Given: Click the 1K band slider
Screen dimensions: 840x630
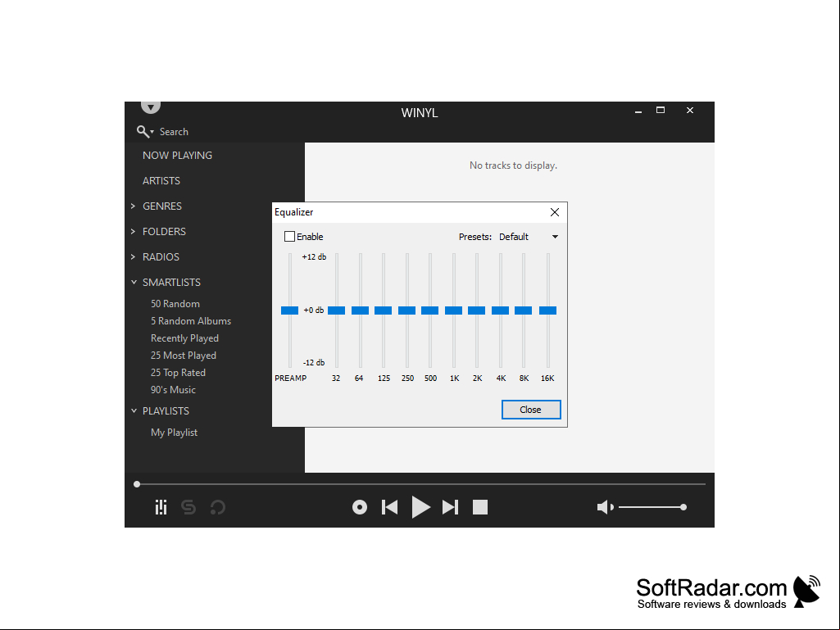Looking at the screenshot, I should coord(453,310).
